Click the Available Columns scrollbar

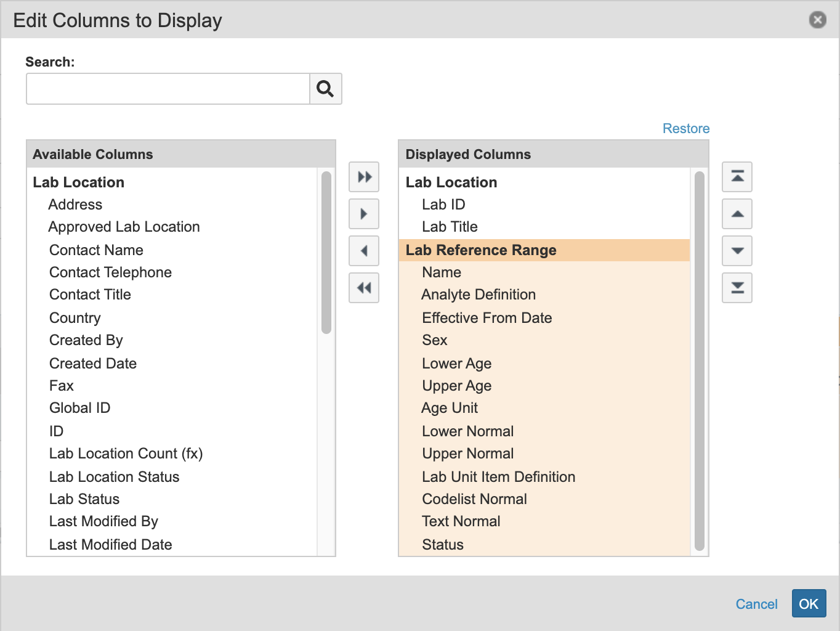coord(326,253)
